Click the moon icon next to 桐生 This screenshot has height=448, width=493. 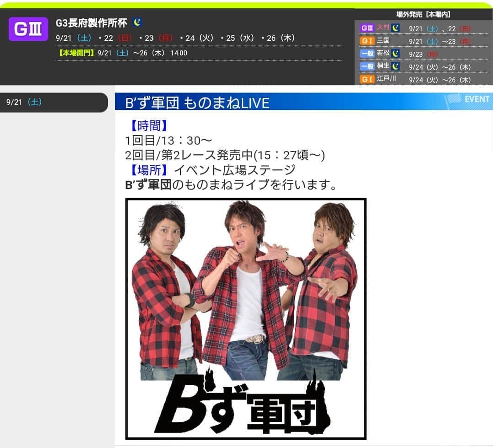coord(395,66)
